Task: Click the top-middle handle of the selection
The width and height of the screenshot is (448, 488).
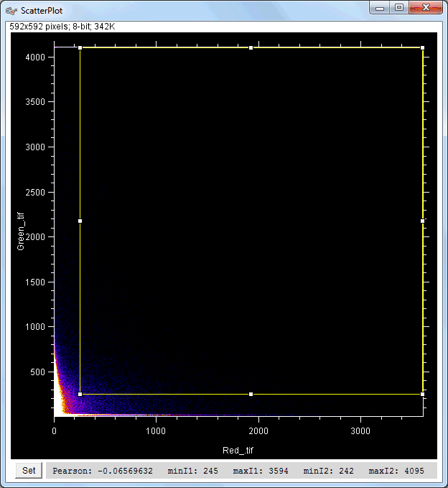Action: coord(251,48)
